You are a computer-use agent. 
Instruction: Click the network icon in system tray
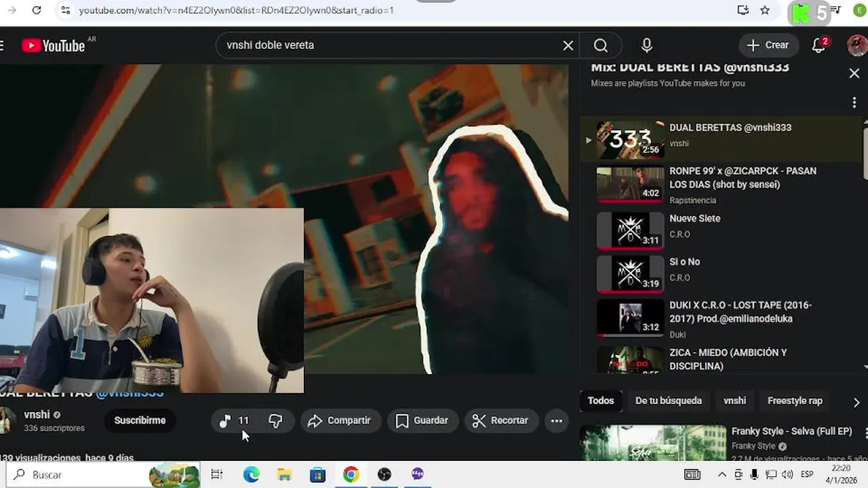771,474
